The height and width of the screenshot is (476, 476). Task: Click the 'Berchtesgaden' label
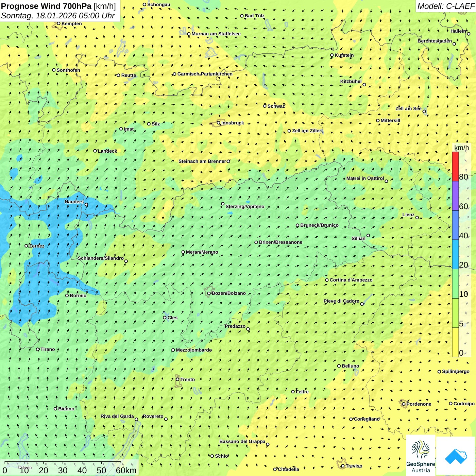[x=435, y=41]
